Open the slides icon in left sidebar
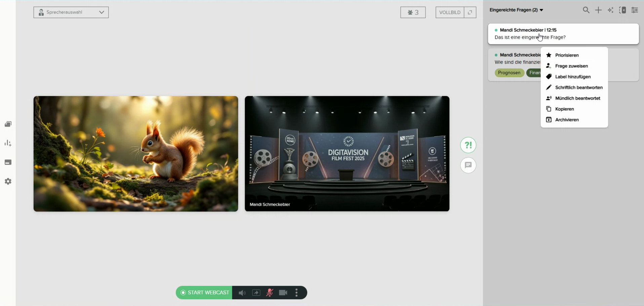644x306 pixels. (8, 124)
